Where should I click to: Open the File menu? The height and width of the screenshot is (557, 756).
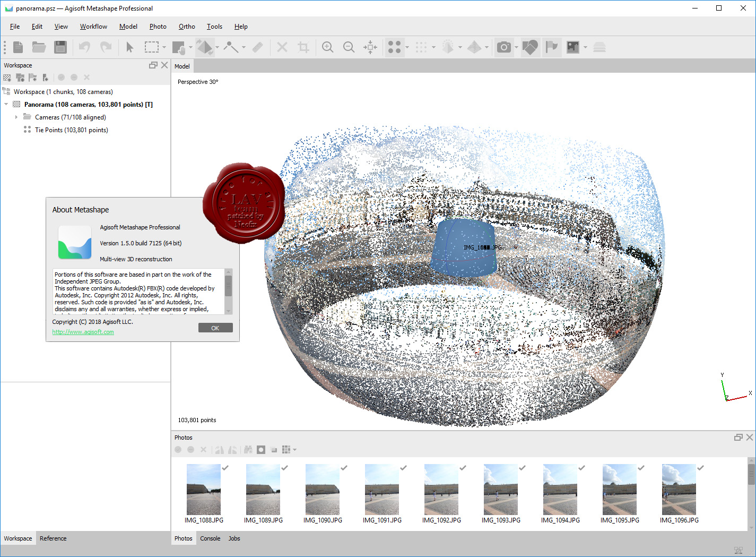tap(15, 27)
